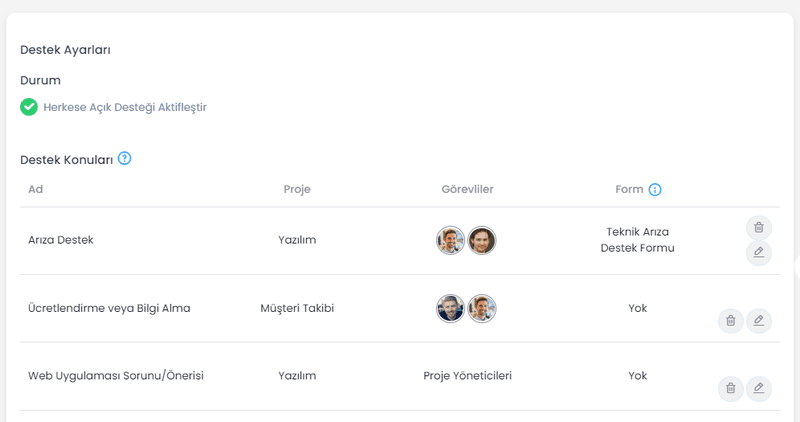
Task: Edit the Ücretlendirme veya Bilgi Alma row
Action: tap(759, 320)
